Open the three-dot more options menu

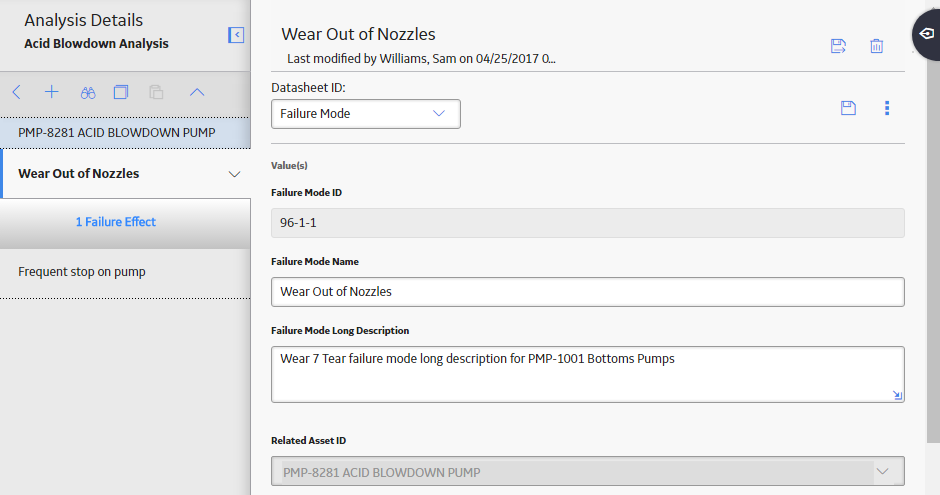887,108
